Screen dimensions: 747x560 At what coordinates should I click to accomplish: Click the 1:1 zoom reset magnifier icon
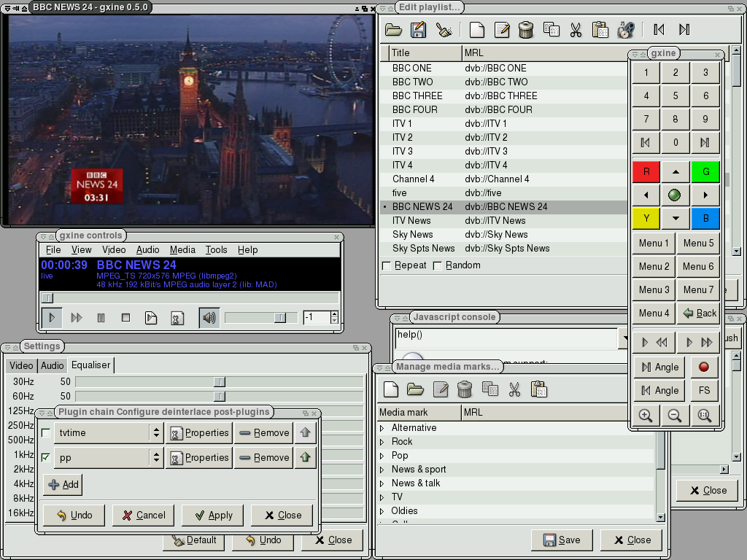[x=704, y=415]
